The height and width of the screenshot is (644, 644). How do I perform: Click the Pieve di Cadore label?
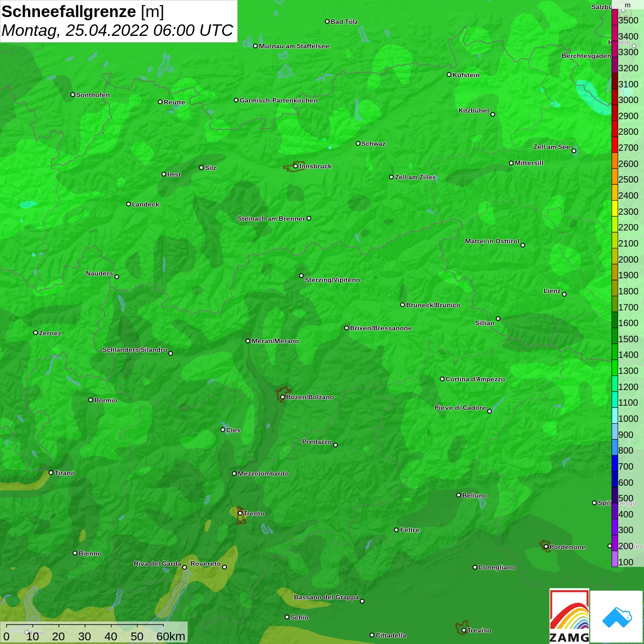(x=460, y=408)
